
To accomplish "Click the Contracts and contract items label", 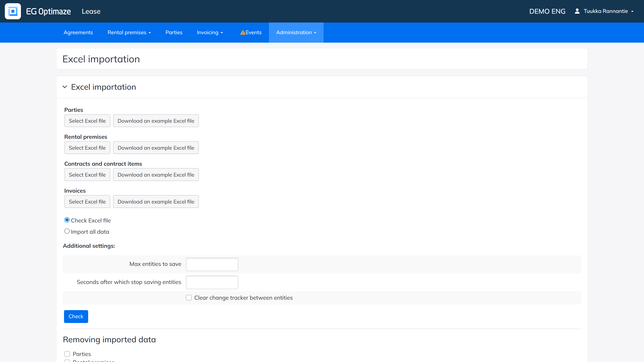I will pyautogui.click(x=103, y=164).
